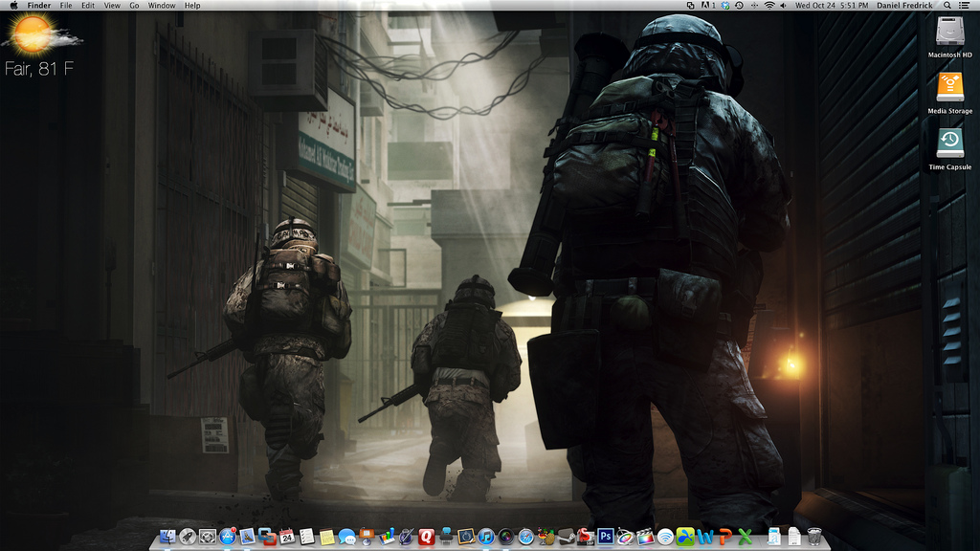
Task: Open the App Store Dock icon
Action: [x=228, y=536]
